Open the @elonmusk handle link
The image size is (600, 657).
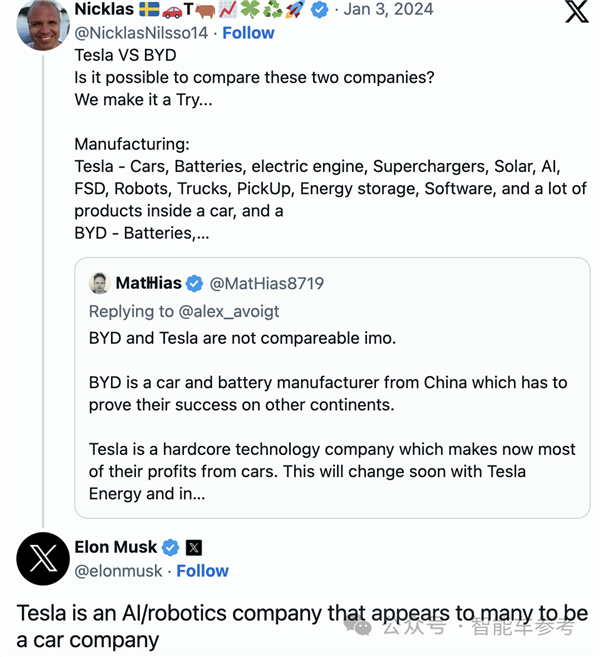(120, 571)
